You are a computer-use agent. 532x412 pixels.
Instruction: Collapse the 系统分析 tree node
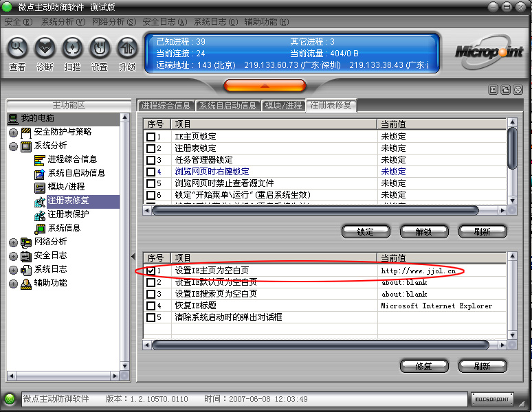[x=14, y=146]
